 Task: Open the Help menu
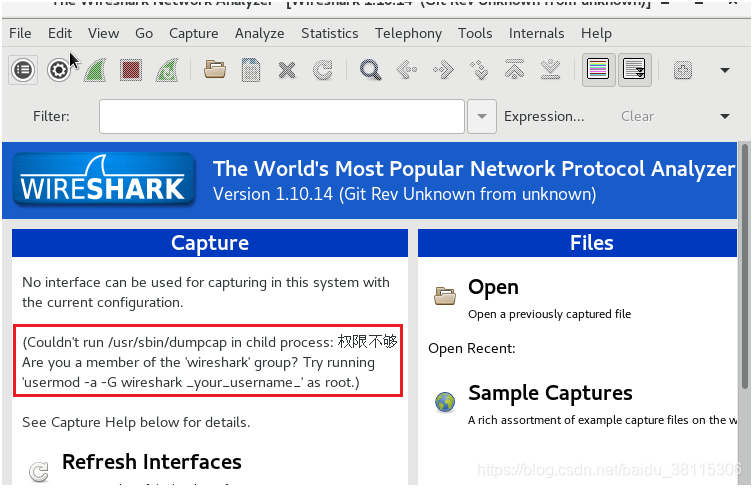(596, 34)
